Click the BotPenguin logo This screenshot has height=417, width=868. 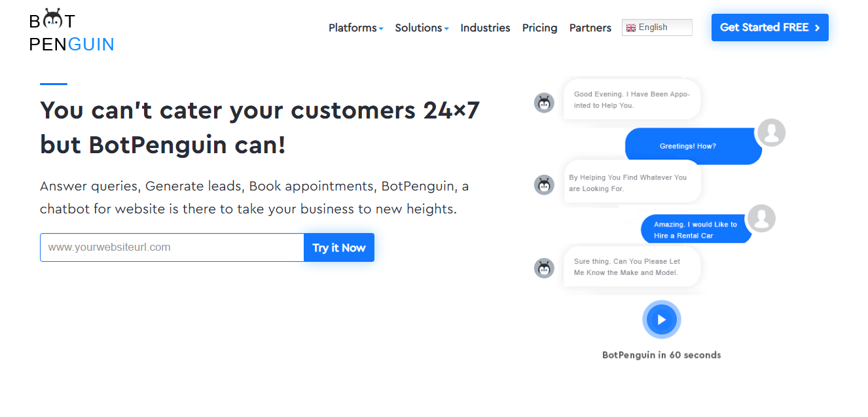tap(71, 31)
